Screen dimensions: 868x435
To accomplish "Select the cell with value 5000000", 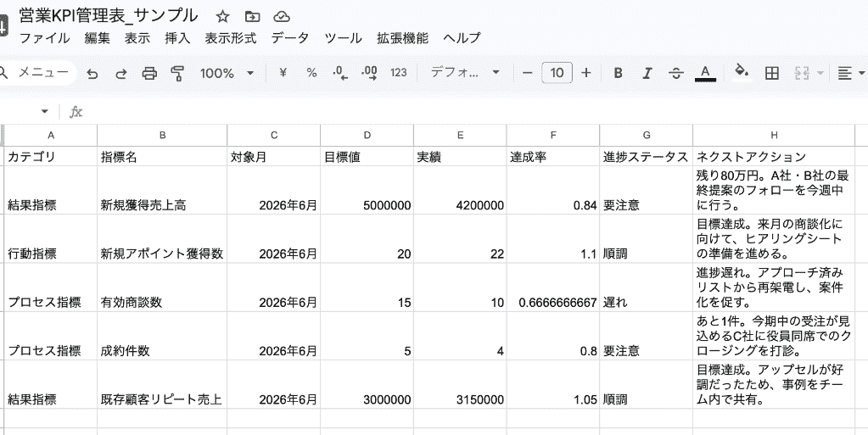I will click(367, 191).
